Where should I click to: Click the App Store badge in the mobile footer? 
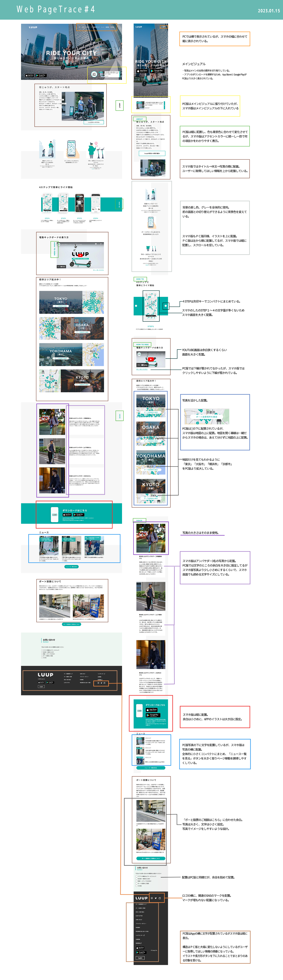click(x=140, y=948)
